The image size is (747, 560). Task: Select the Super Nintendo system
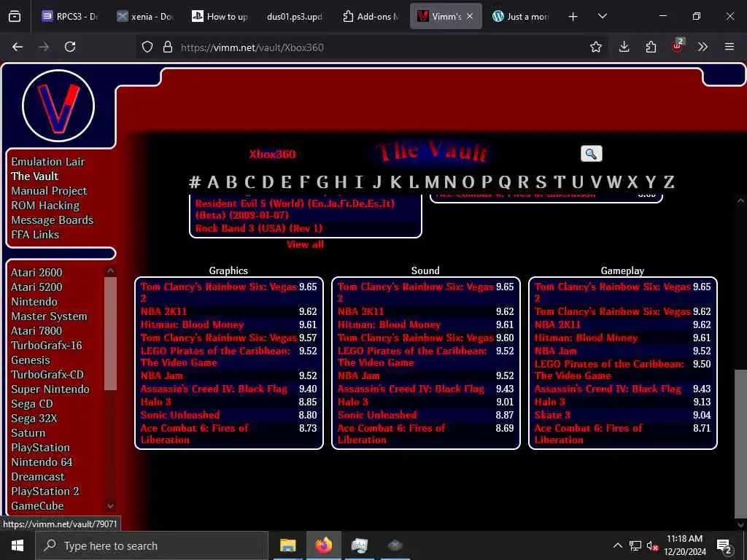tap(50, 389)
